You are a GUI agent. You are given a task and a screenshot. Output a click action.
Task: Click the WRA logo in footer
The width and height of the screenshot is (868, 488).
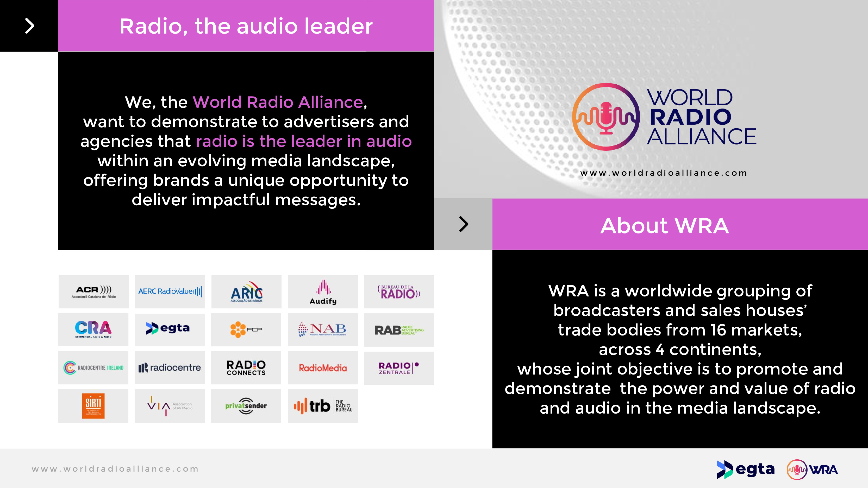tap(812, 470)
